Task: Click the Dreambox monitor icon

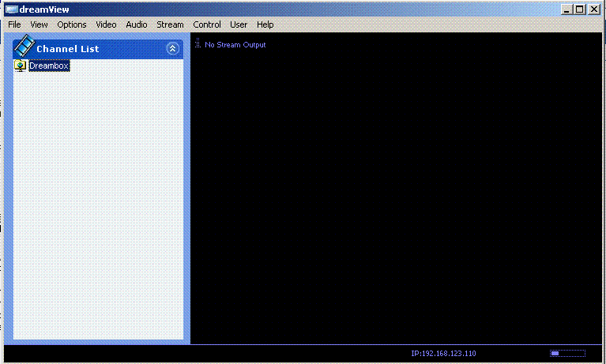Action: [x=20, y=66]
